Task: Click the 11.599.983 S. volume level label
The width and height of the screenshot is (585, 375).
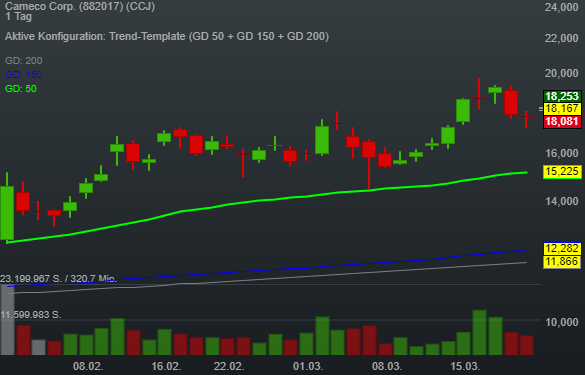Action: click(31, 315)
